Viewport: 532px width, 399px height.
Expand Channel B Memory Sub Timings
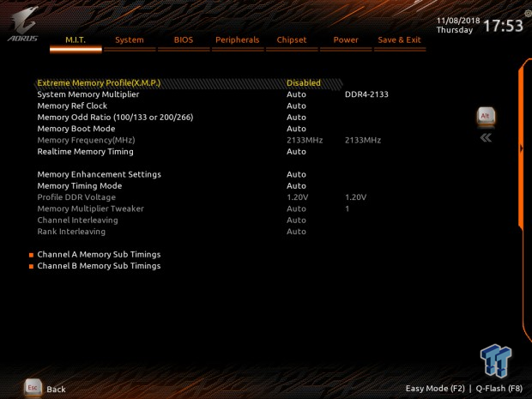coord(99,266)
